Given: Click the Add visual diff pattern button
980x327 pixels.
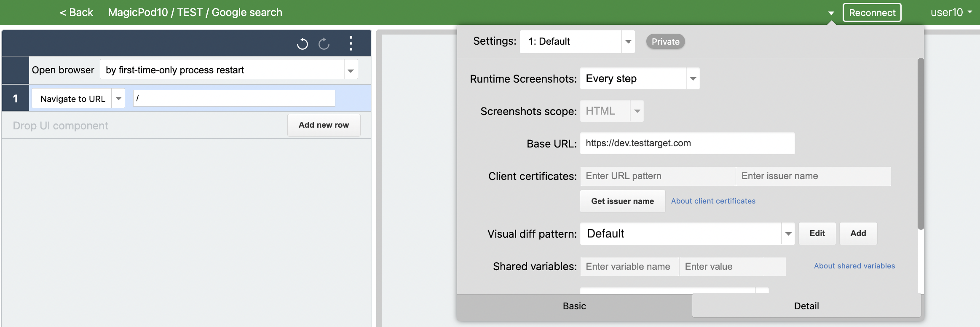Looking at the screenshot, I should pyautogui.click(x=858, y=233).
